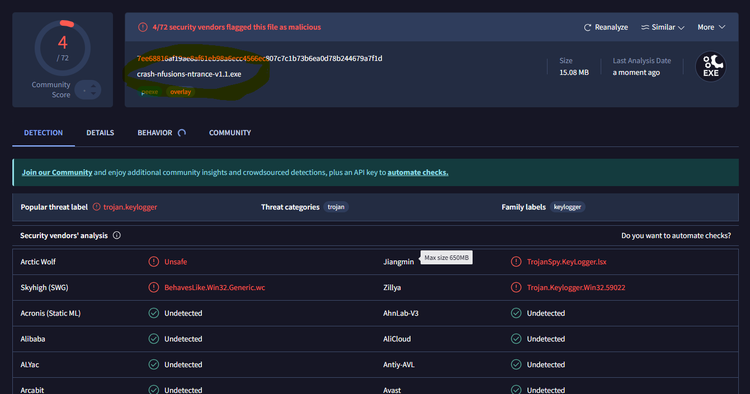Click the file hash text
Image resolution: width=750 pixels, height=394 pixels.
coord(259,58)
